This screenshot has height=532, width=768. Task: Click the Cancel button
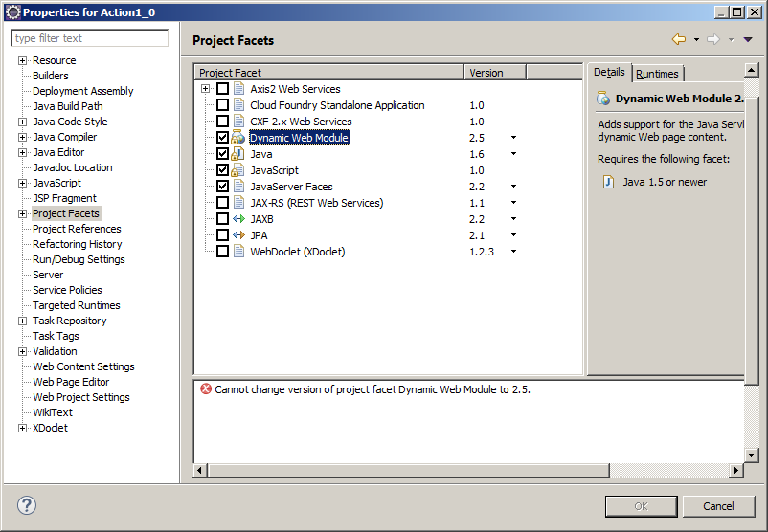pos(718,506)
